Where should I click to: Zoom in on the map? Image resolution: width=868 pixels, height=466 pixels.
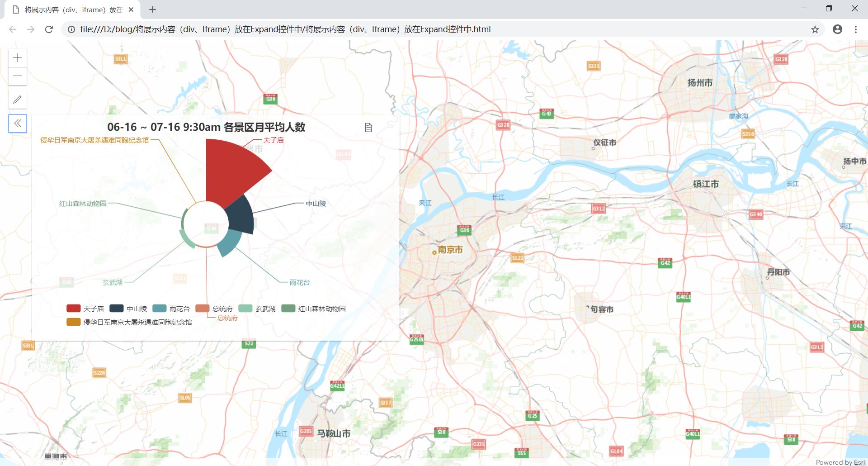pos(18,58)
